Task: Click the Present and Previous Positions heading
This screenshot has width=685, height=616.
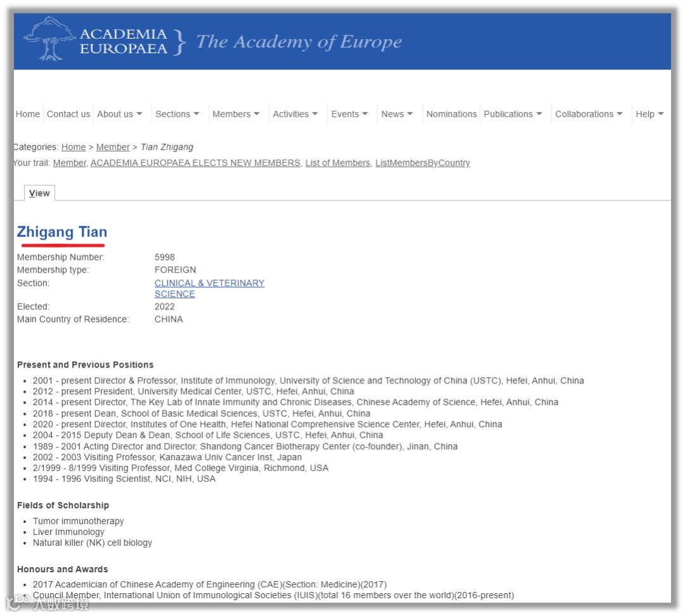Action: 85,364
